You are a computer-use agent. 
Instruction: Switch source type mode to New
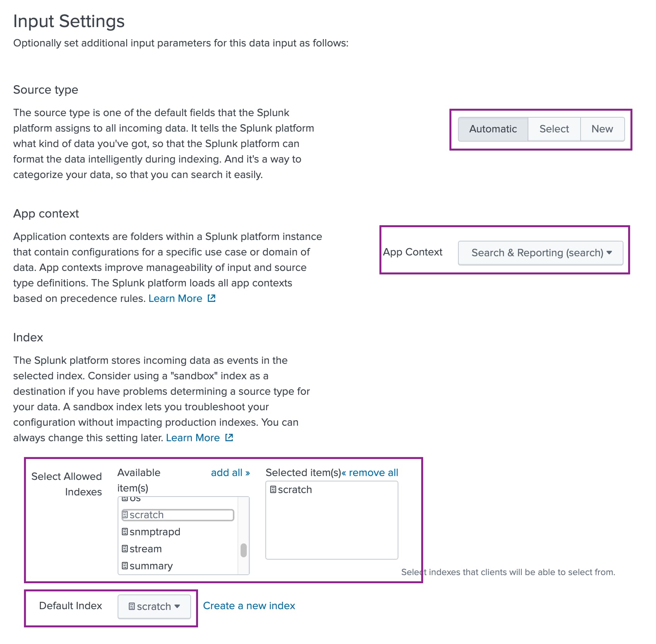click(x=602, y=129)
